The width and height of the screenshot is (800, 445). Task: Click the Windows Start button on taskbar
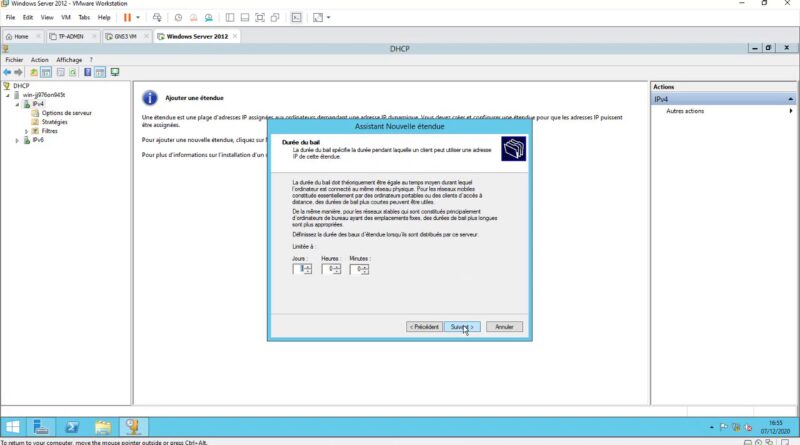tap(12, 427)
